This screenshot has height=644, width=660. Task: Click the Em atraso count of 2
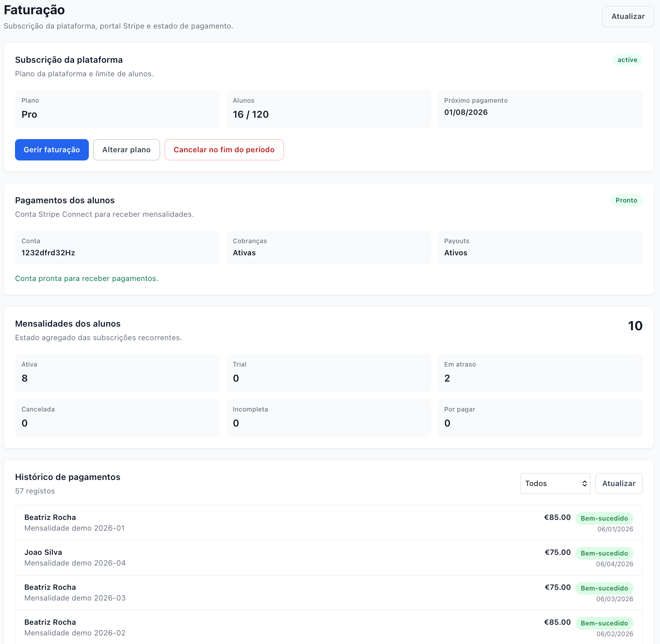point(447,378)
